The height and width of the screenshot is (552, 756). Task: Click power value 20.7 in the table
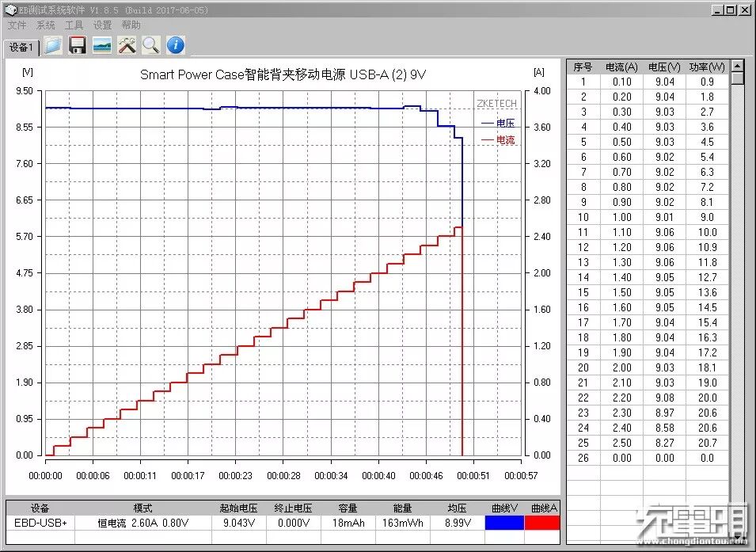(707, 443)
